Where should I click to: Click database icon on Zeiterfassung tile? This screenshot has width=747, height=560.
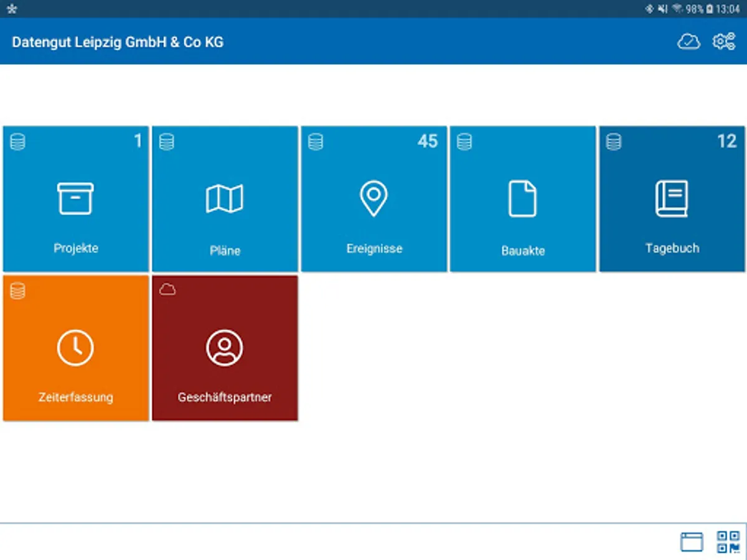[18, 291]
